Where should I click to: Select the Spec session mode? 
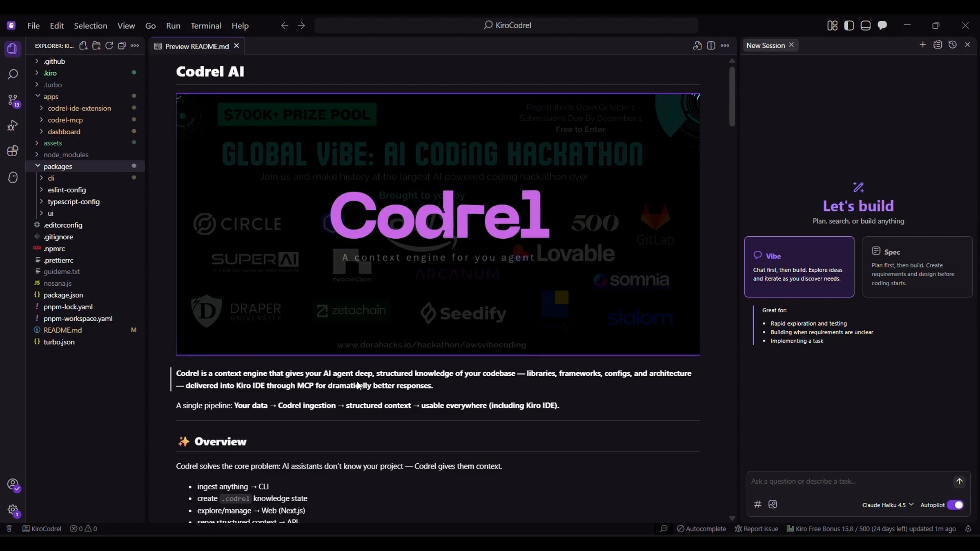pyautogui.click(x=918, y=267)
